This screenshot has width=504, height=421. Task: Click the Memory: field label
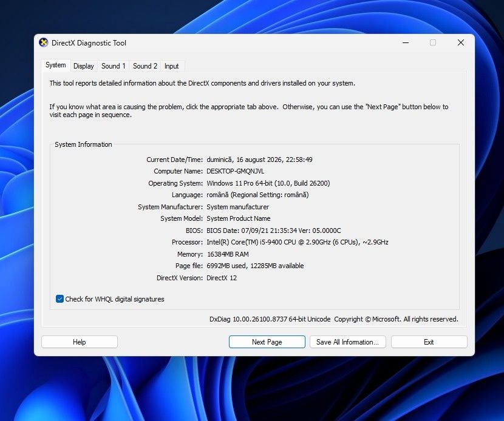click(190, 254)
